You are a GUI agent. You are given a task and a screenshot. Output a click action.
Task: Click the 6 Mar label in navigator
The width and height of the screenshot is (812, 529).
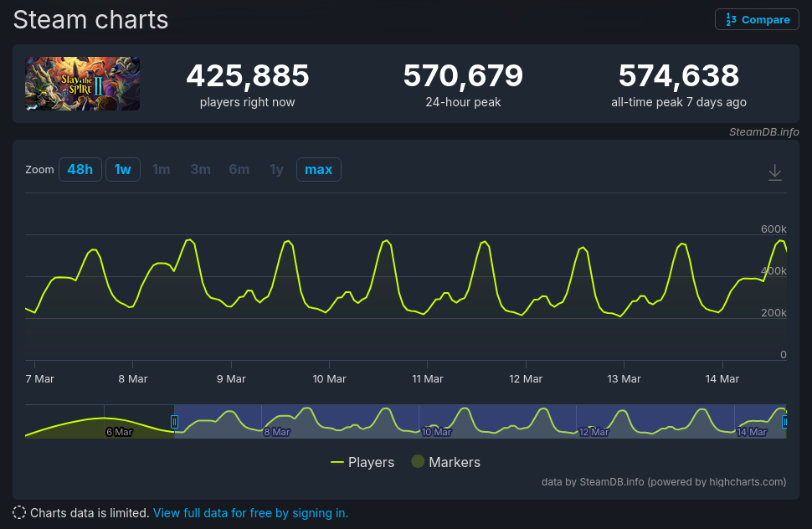pos(120,432)
